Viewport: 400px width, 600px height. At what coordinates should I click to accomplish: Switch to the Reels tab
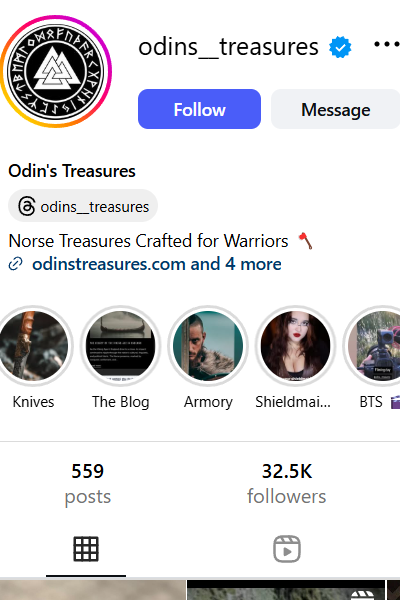(287, 549)
